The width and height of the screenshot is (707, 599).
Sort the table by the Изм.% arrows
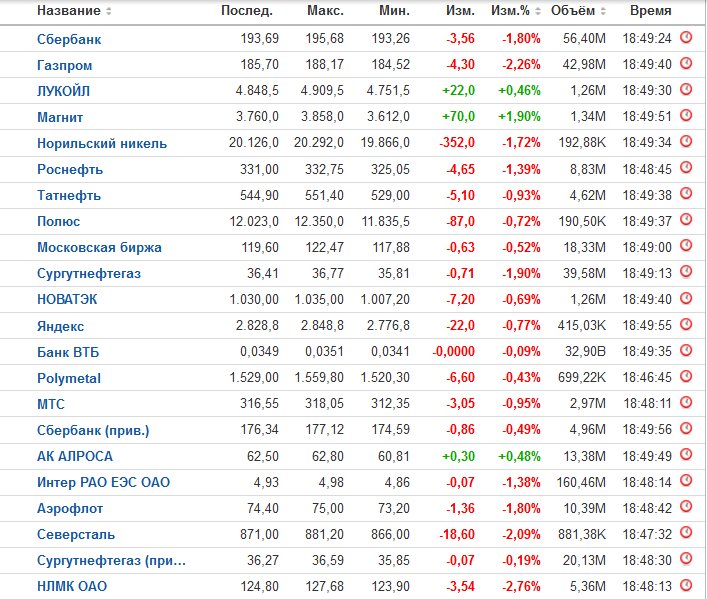(537, 11)
